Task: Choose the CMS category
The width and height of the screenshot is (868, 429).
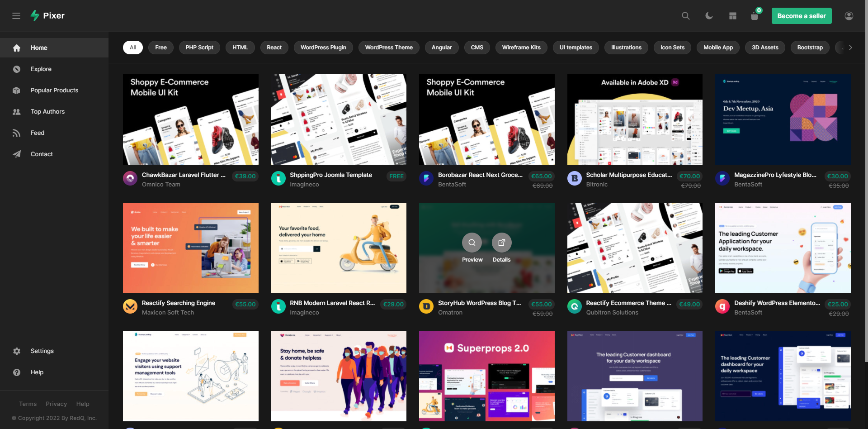Action: [477, 48]
